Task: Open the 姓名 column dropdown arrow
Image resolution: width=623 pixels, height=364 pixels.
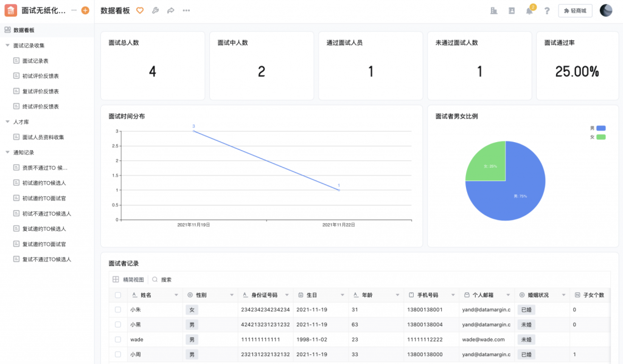Action: pos(176,295)
